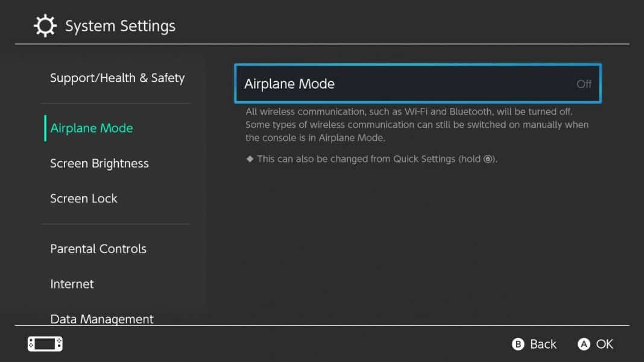
Task: Select Airplane Mode in the sidebar
Action: [92, 128]
